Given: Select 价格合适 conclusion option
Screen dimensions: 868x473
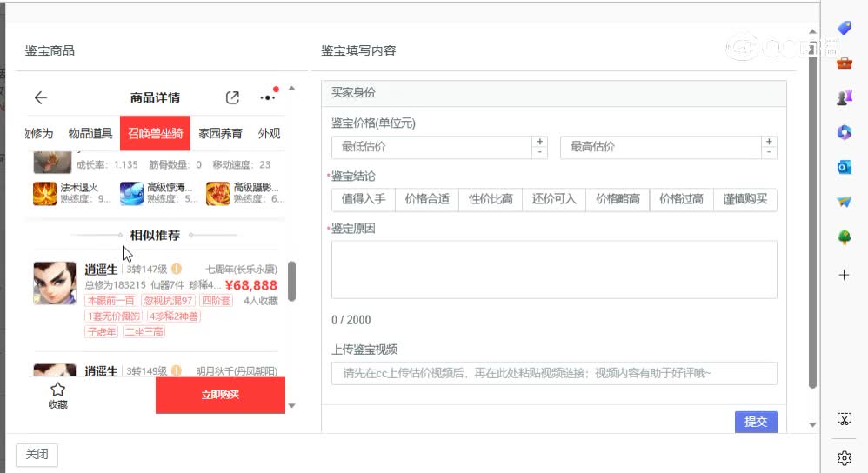Looking at the screenshot, I should [x=427, y=199].
